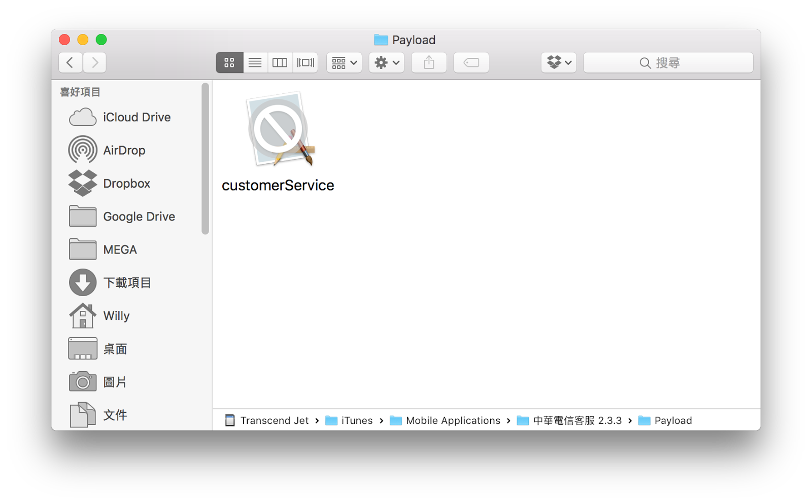Go forward with the right chevron button
The width and height of the screenshot is (812, 504).
[x=95, y=63]
